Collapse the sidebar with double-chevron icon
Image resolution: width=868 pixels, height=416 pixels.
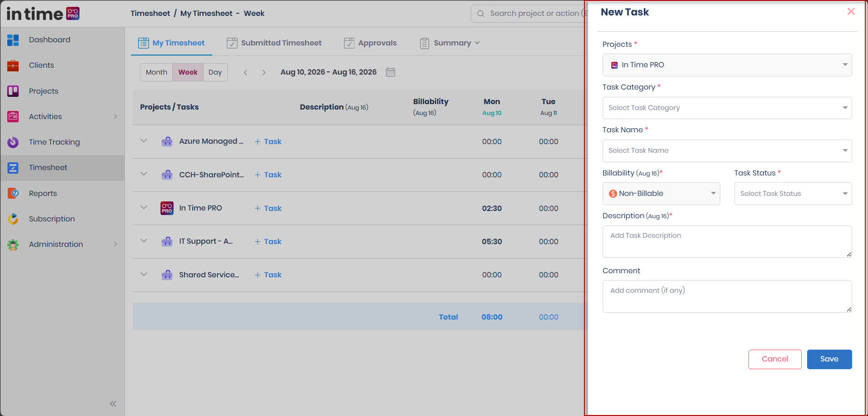tap(113, 404)
